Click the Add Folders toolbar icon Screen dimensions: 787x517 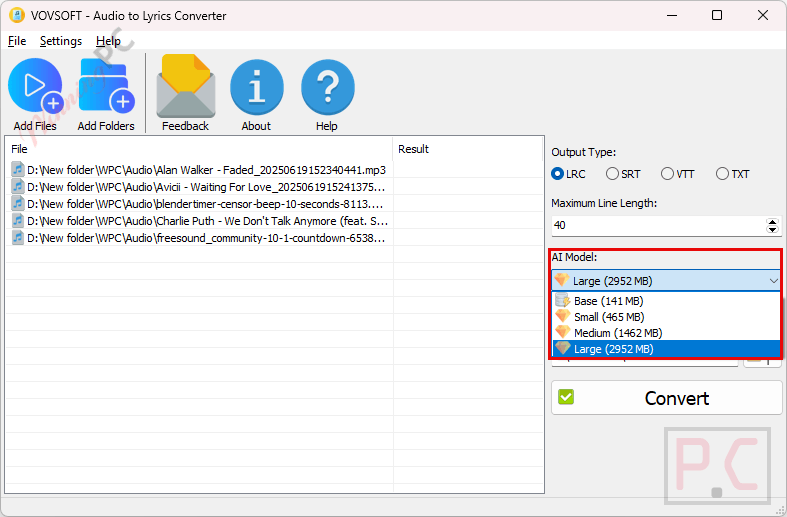coord(106,86)
